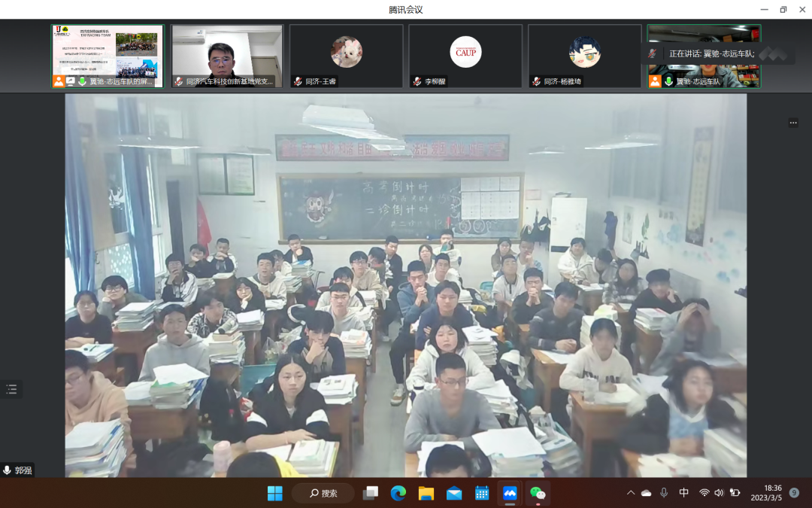Click the taskbar 搜索 search box
812x508 pixels.
pyautogui.click(x=323, y=493)
